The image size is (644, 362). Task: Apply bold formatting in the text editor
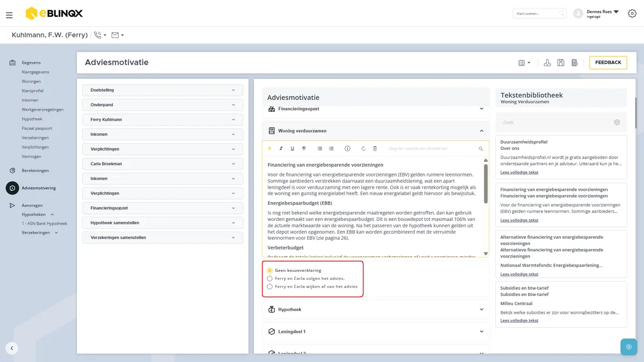coord(269,149)
